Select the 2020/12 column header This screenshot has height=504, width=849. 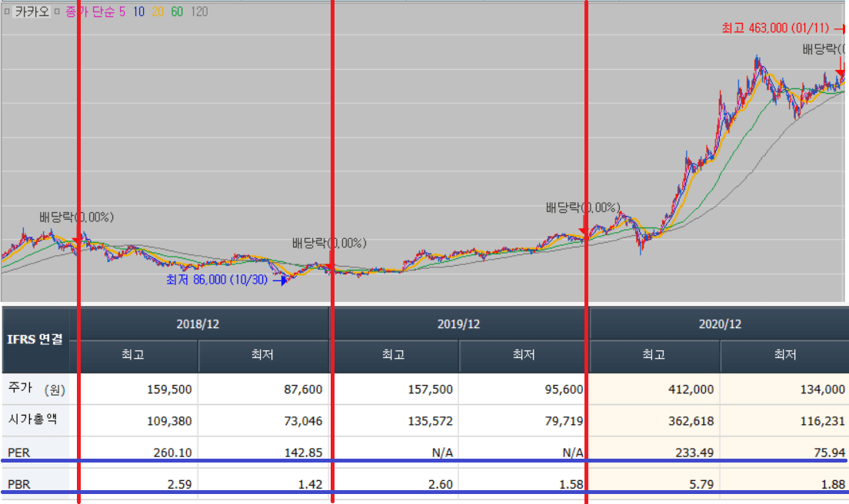coord(720,324)
